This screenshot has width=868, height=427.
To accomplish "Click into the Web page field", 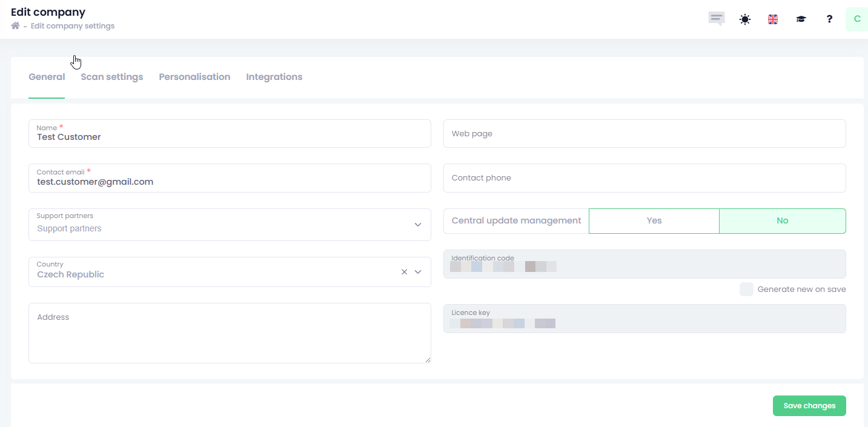I will pos(644,133).
